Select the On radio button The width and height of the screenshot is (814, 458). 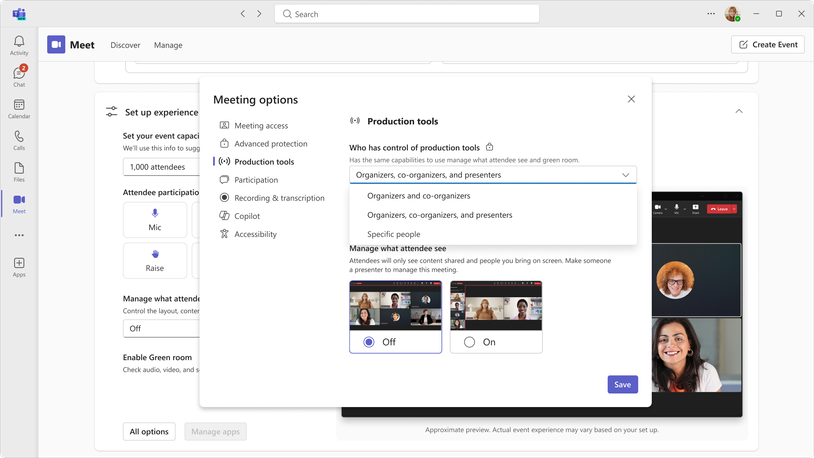(x=469, y=342)
